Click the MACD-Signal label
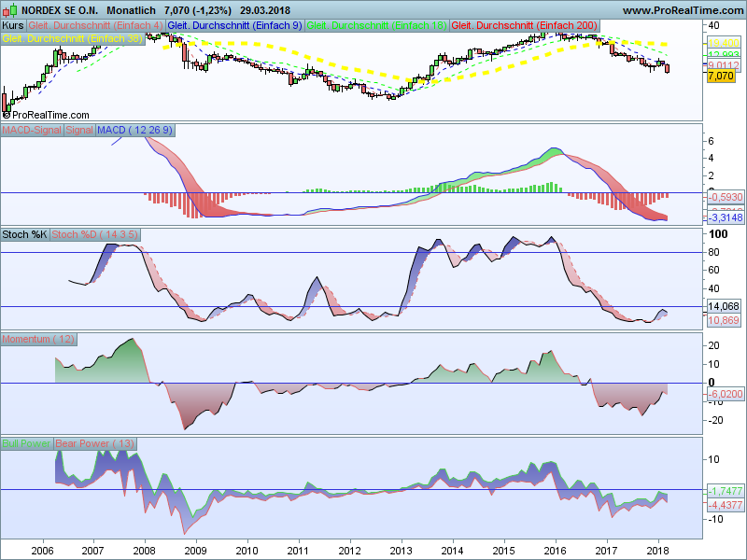747x560 pixels. (32, 130)
